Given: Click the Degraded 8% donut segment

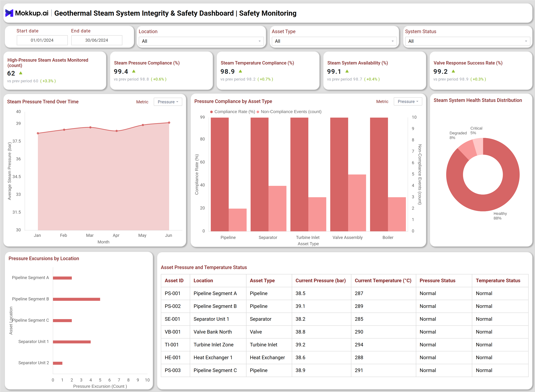Looking at the screenshot, I should tap(468, 149).
